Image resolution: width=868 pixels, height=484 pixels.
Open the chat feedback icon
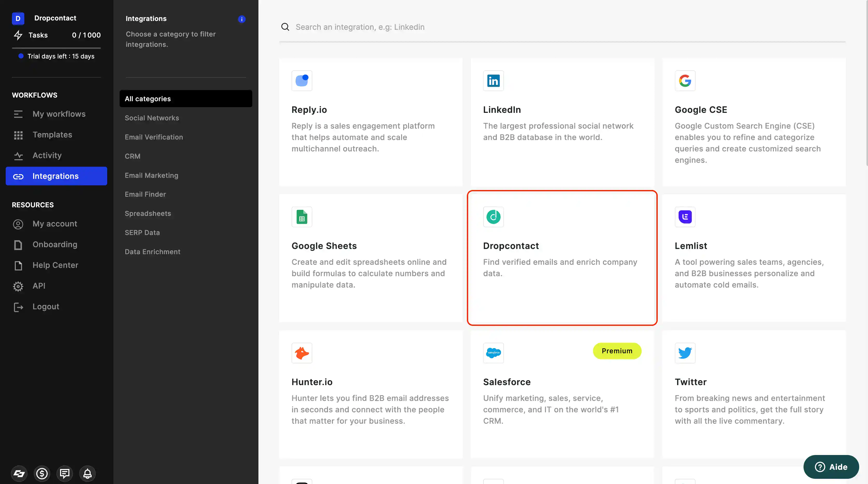(x=64, y=474)
